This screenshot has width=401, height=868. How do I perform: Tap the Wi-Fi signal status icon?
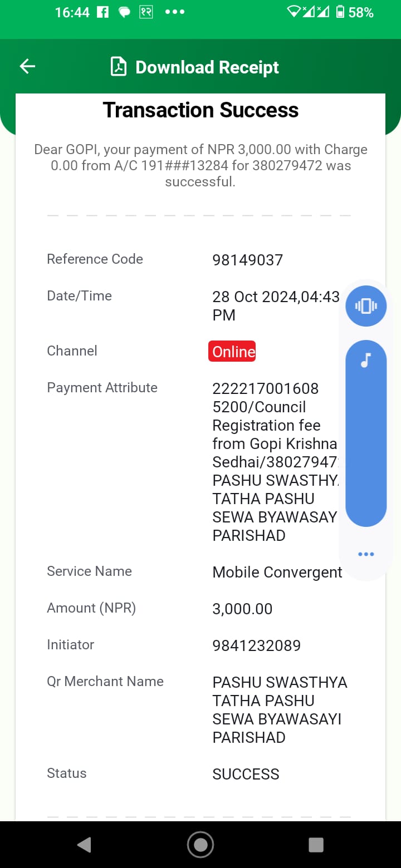294,12
